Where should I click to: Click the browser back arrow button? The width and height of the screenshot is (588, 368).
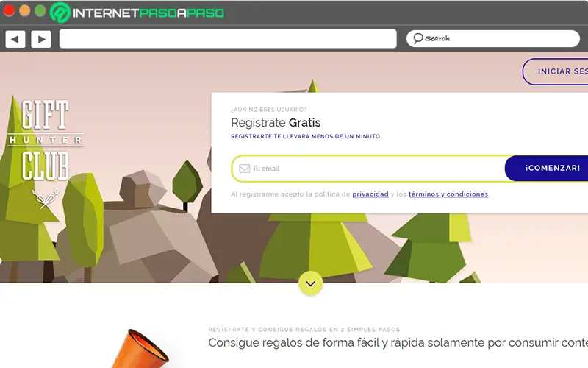(x=15, y=39)
